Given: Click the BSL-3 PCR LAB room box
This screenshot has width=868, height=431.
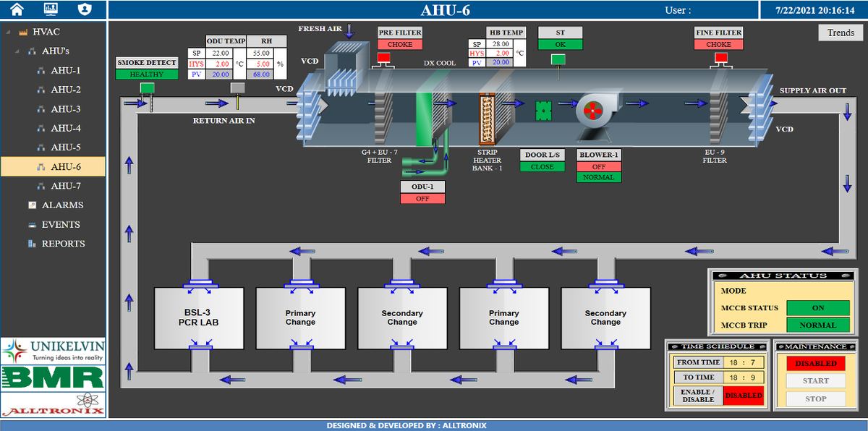Looking at the screenshot, I should pyautogui.click(x=198, y=317).
